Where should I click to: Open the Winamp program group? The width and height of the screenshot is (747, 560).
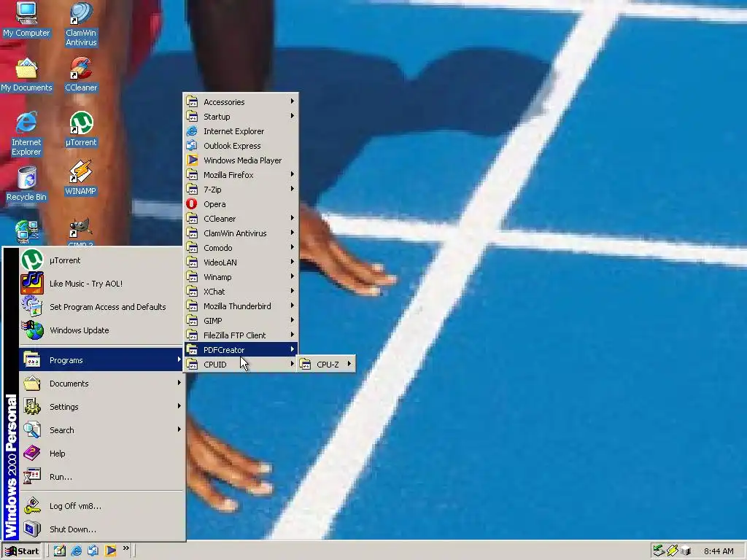pos(241,276)
